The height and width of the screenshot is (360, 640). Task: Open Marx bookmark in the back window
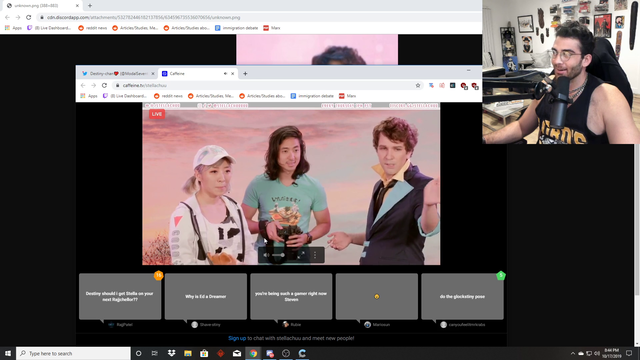point(272,28)
